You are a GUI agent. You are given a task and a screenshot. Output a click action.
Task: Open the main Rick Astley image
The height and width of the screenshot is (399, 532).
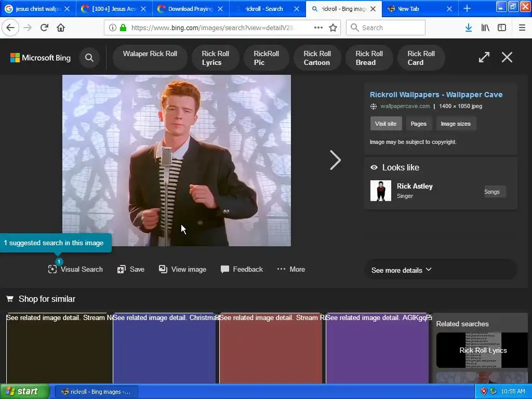(x=177, y=161)
